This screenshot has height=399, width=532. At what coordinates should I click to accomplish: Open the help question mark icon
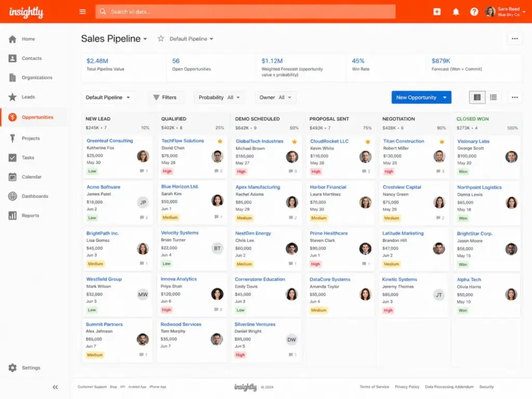tap(474, 12)
